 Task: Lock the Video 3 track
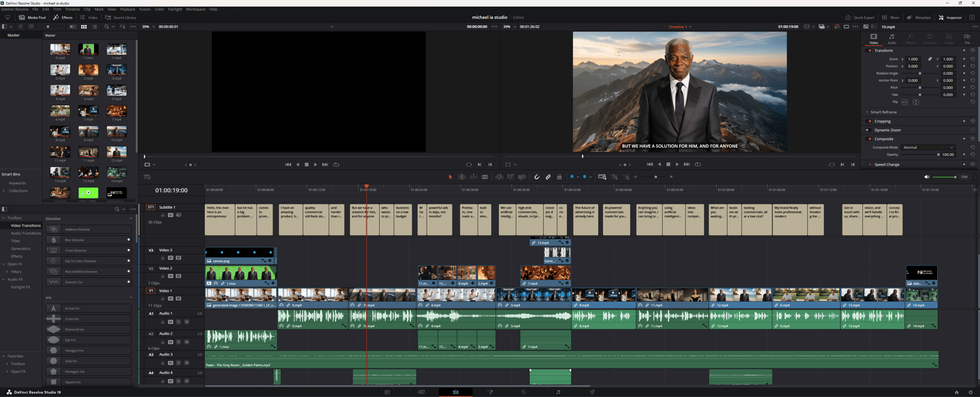click(163, 258)
